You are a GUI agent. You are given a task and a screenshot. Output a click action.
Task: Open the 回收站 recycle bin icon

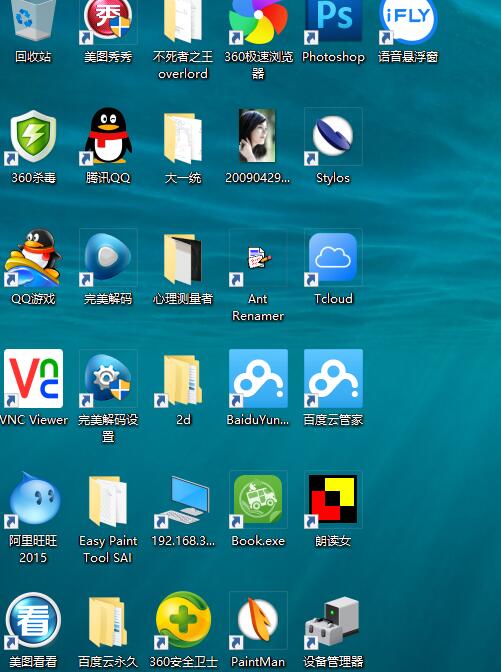point(33,19)
